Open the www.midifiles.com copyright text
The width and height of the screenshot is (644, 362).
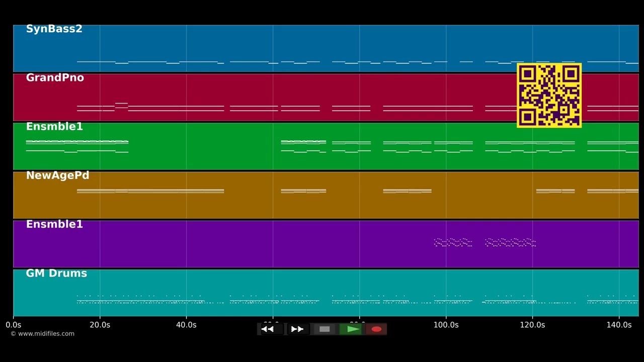(x=42, y=334)
